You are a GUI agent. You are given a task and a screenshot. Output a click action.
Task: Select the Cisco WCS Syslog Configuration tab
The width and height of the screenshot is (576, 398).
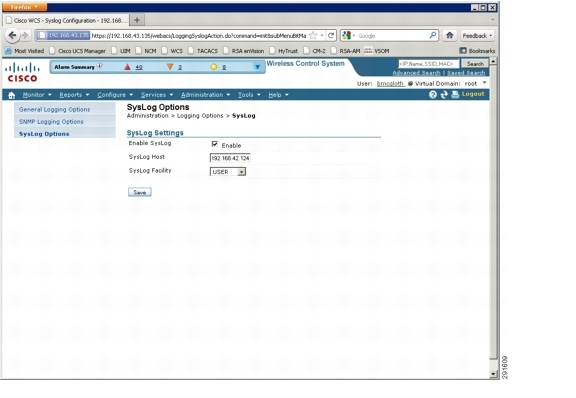coord(66,20)
